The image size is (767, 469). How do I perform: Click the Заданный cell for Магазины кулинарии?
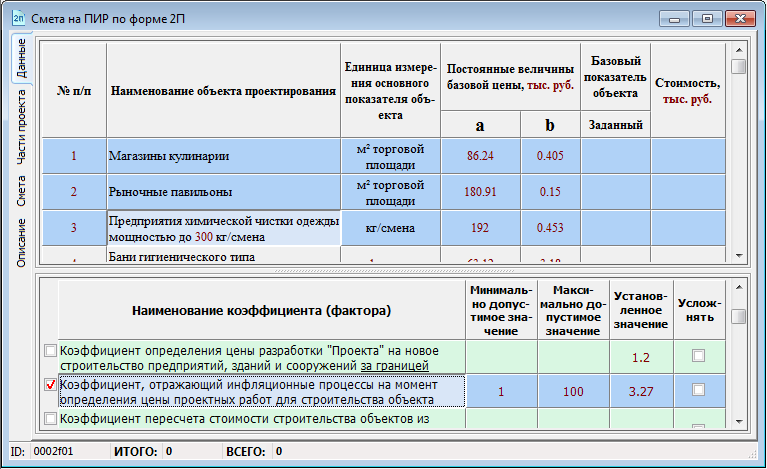point(615,156)
